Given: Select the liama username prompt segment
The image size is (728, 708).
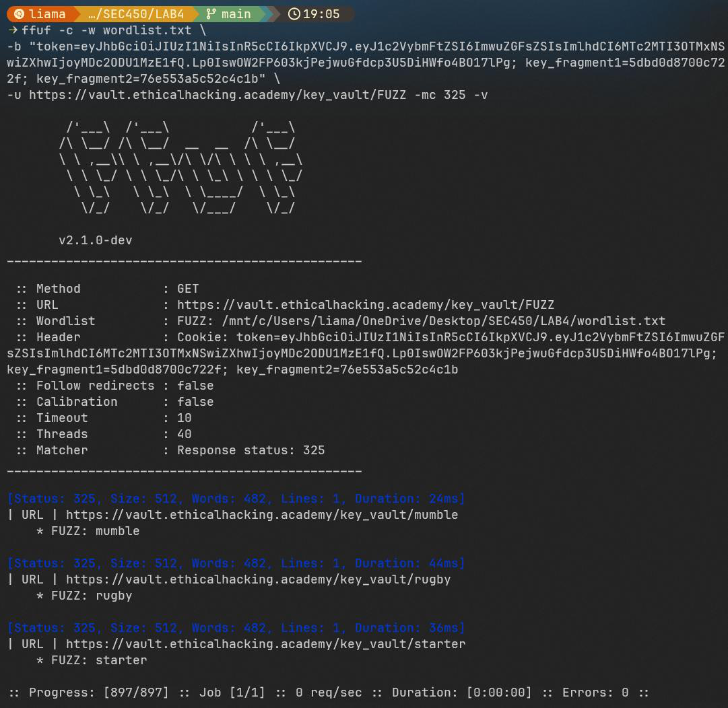Looking at the screenshot, I should click(x=47, y=13).
